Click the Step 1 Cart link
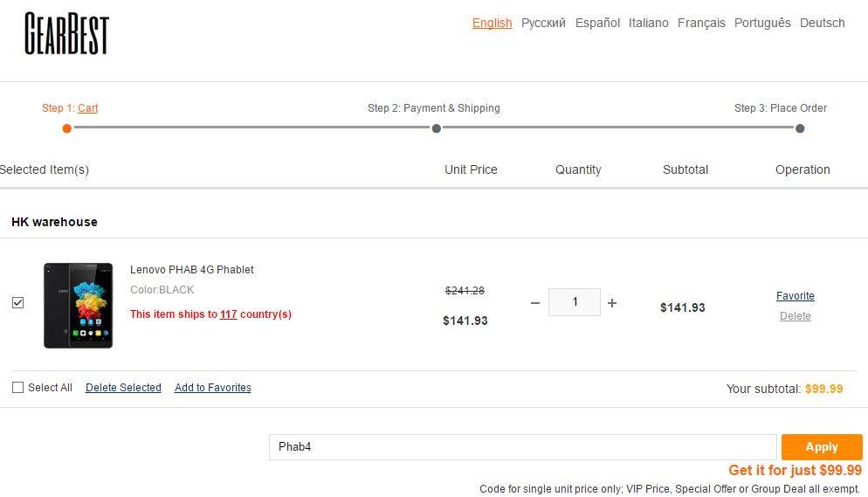Screen dimensions: 868x497 (87, 108)
